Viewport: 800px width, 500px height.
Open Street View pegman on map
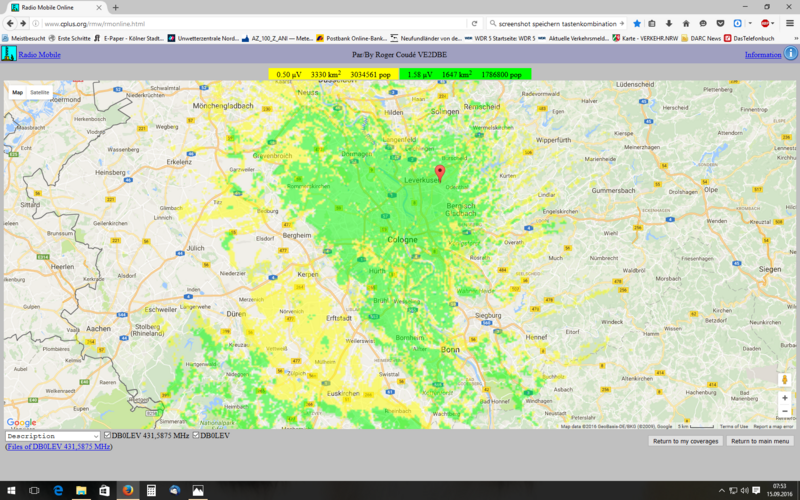coord(785,380)
